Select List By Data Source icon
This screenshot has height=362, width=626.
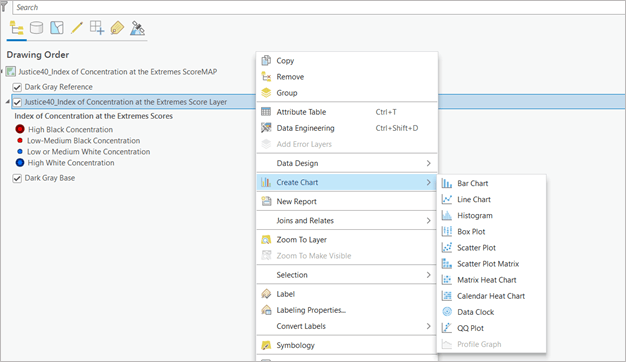pos(36,28)
